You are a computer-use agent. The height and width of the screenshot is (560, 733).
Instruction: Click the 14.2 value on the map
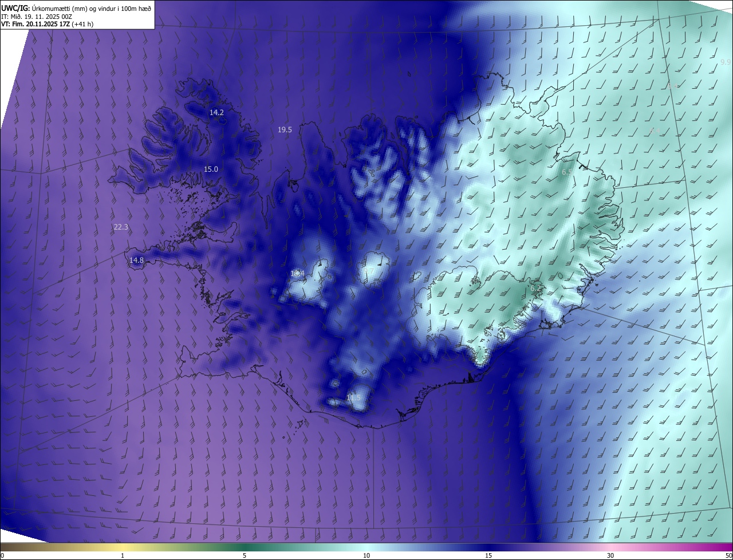pos(216,113)
